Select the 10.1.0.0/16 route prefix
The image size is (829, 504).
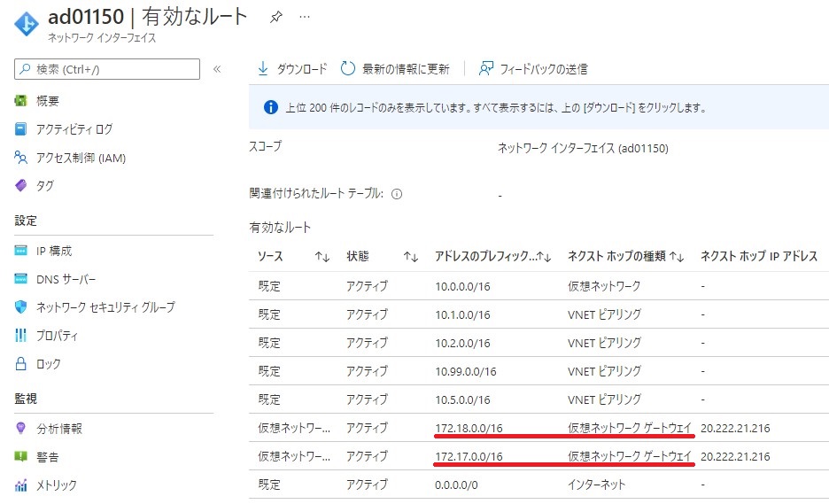(x=462, y=315)
